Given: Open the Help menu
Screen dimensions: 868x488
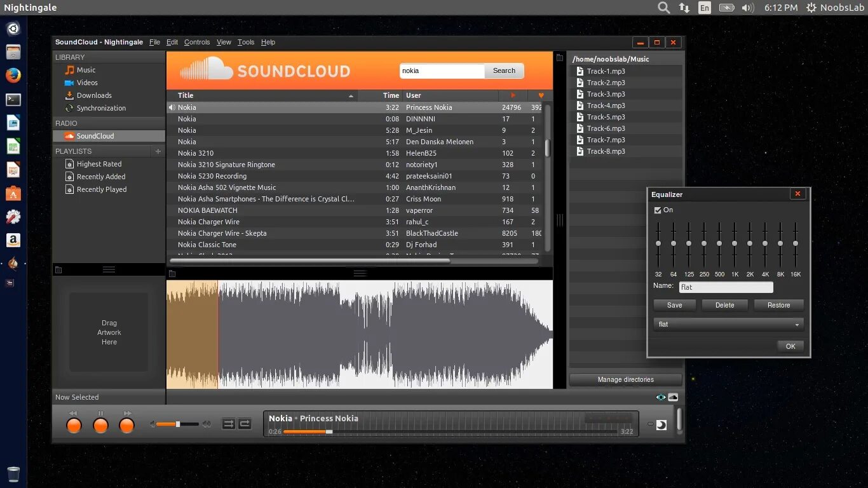Looking at the screenshot, I should click(268, 42).
